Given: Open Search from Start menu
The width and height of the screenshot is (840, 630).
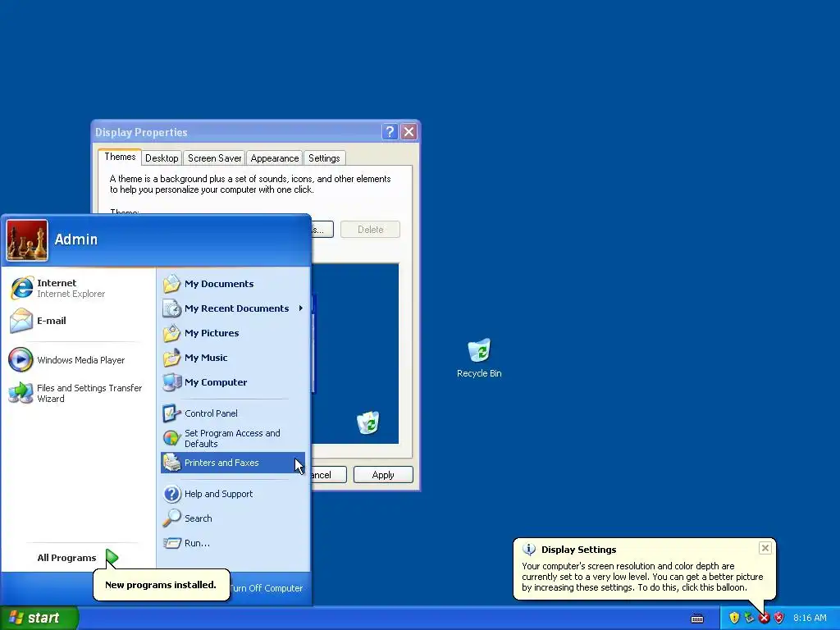Looking at the screenshot, I should point(232,518).
